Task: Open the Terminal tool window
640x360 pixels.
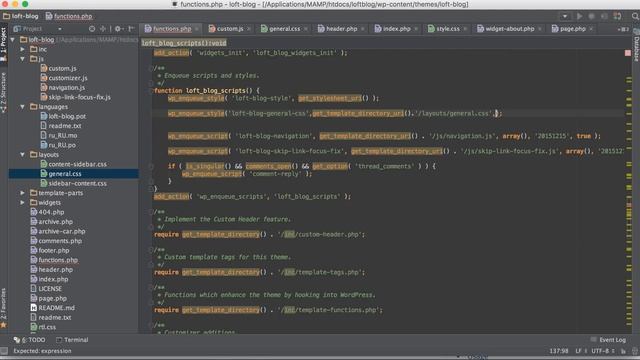Action: click(x=72, y=340)
